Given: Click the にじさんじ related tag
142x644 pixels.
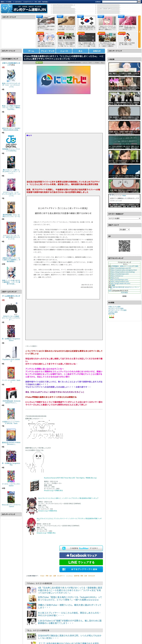Looking at the screenshot, I should pos(69,576).
